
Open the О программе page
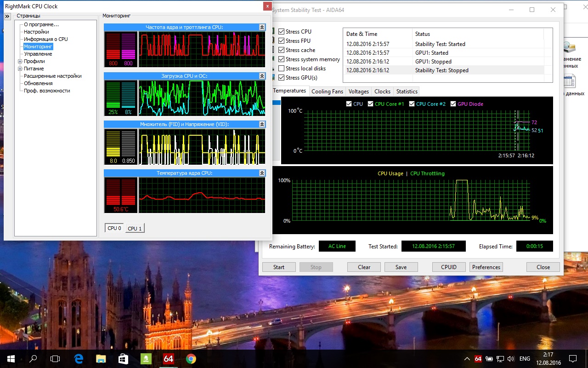point(41,24)
